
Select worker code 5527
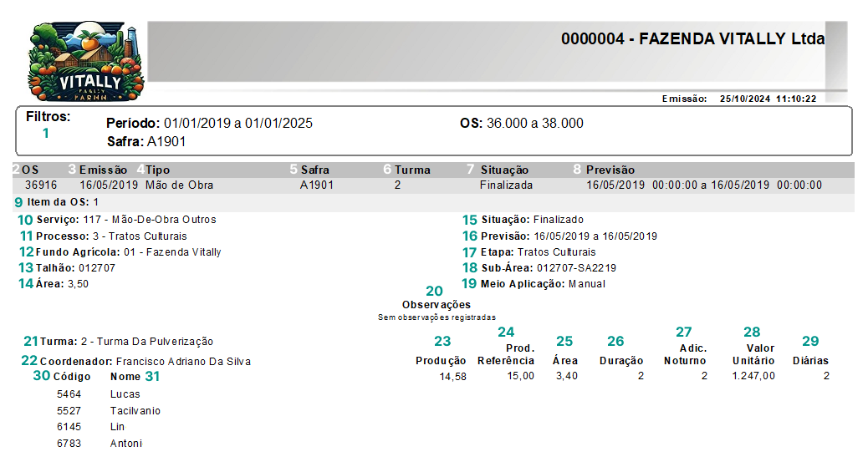[x=69, y=411]
